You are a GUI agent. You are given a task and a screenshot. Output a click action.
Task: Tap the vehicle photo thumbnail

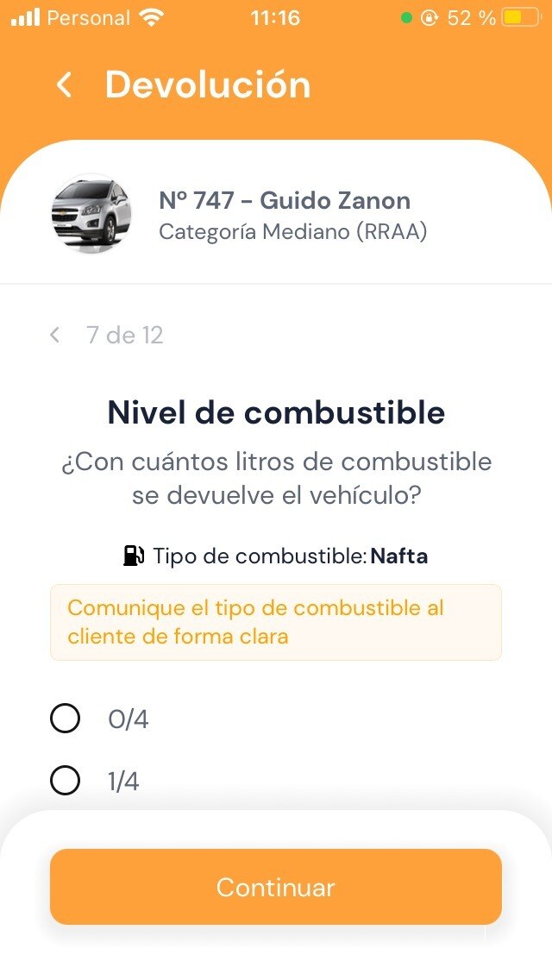point(91,212)
